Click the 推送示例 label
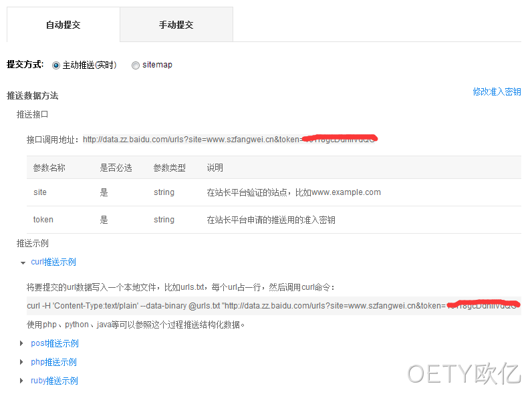Image resolution: width=532 pixels, height=394 pixels. click(33, 244)
